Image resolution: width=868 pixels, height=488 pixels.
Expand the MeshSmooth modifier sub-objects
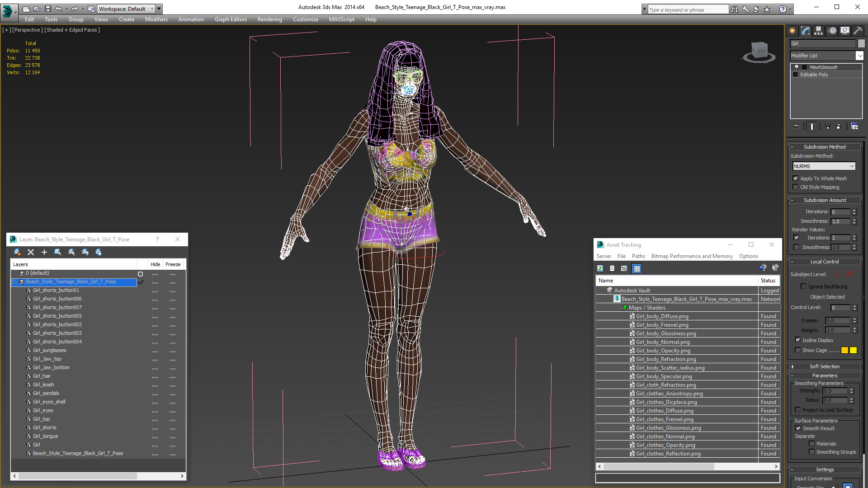804,67
